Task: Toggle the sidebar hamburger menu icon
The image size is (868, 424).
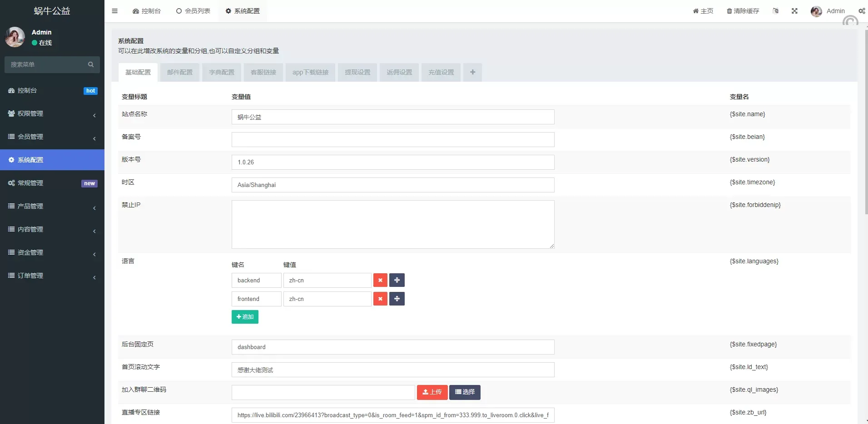Action: pos(114,11)
